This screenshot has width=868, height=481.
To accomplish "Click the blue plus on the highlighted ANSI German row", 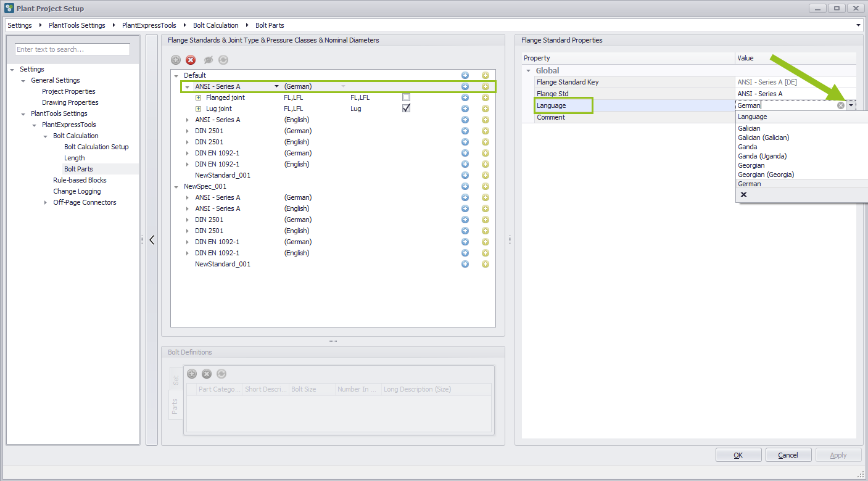I will click(x=465, y=86).
